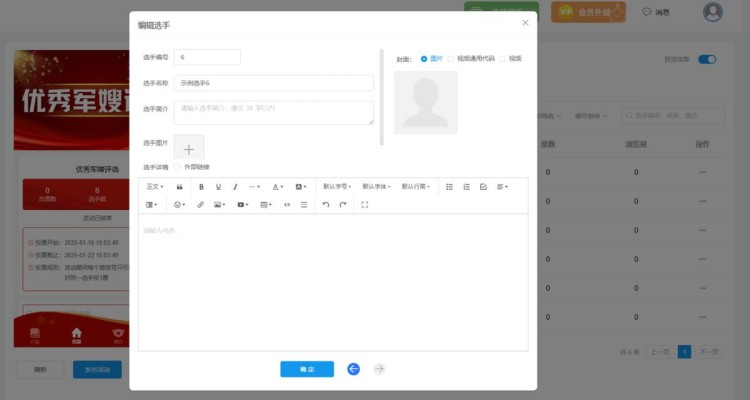Click the italic formatting icon

click(235, 187)
